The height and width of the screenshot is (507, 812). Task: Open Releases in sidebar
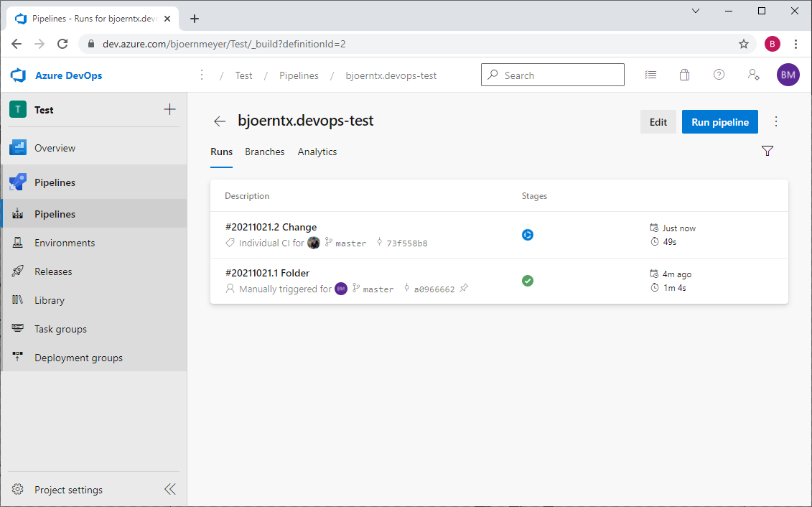point(94,271)
